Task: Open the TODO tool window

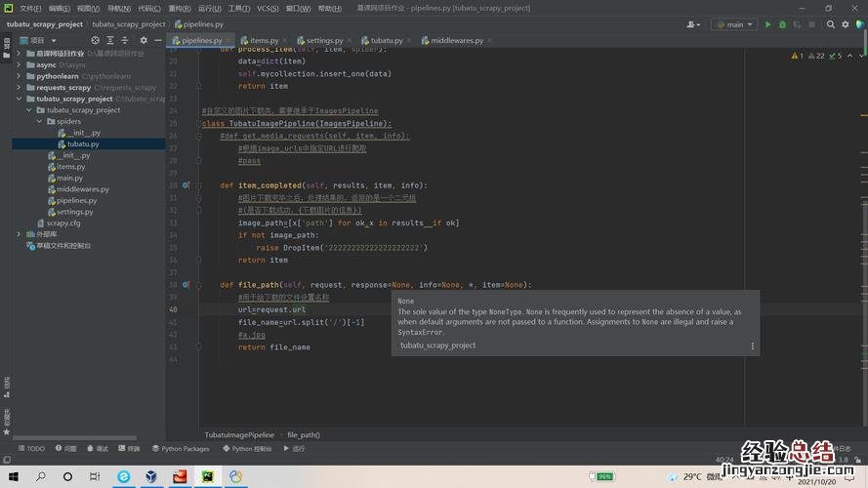Action: [31, 449]
